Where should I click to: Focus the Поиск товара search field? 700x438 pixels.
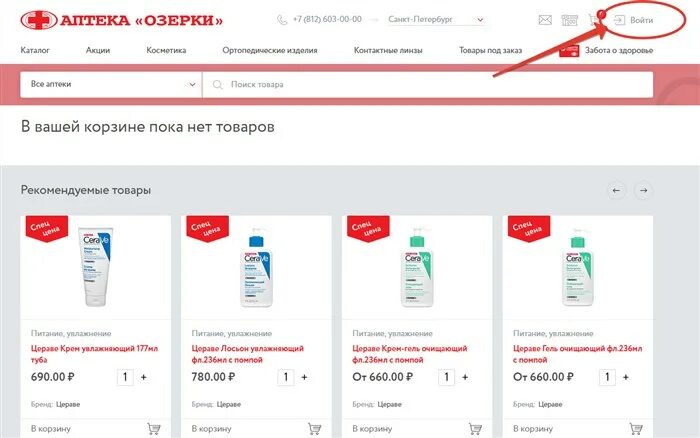click(x=428, y=84)
